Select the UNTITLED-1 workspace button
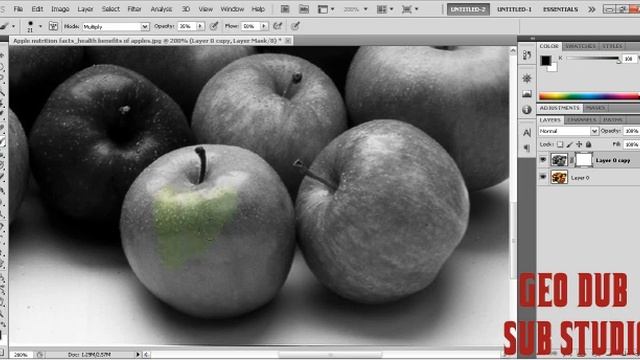Screen dimensions: 640x360 pyautogui.click(x=514, y=9)
